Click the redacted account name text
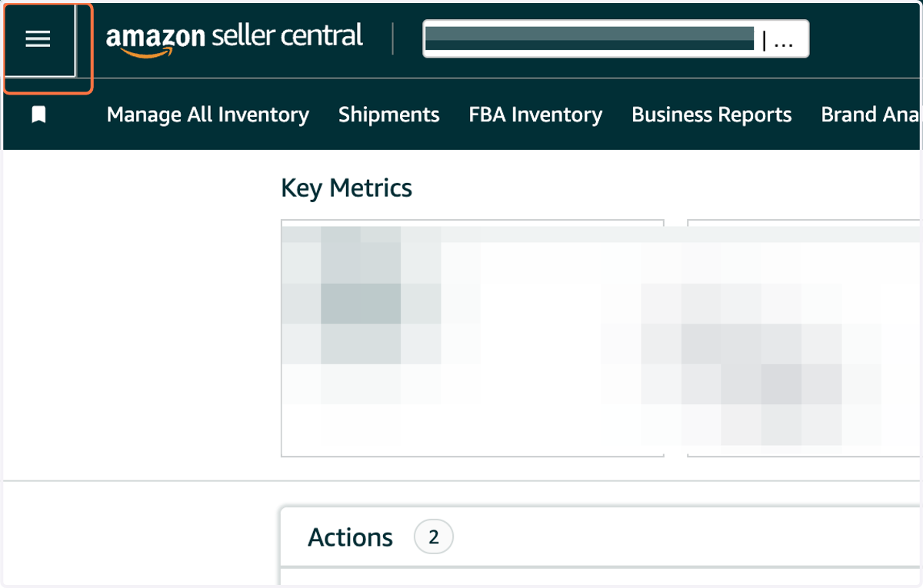Image resolution: width=923 pixels, height=588 pixels. [x=589, y=38]
